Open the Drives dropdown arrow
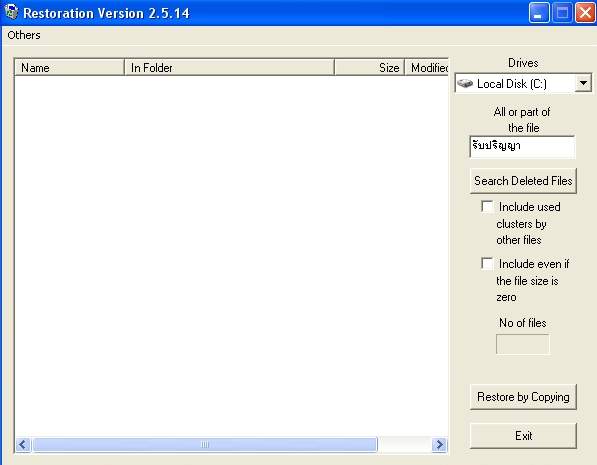The height and width of the screenshot is (465, 597). [x=583, y=83]
